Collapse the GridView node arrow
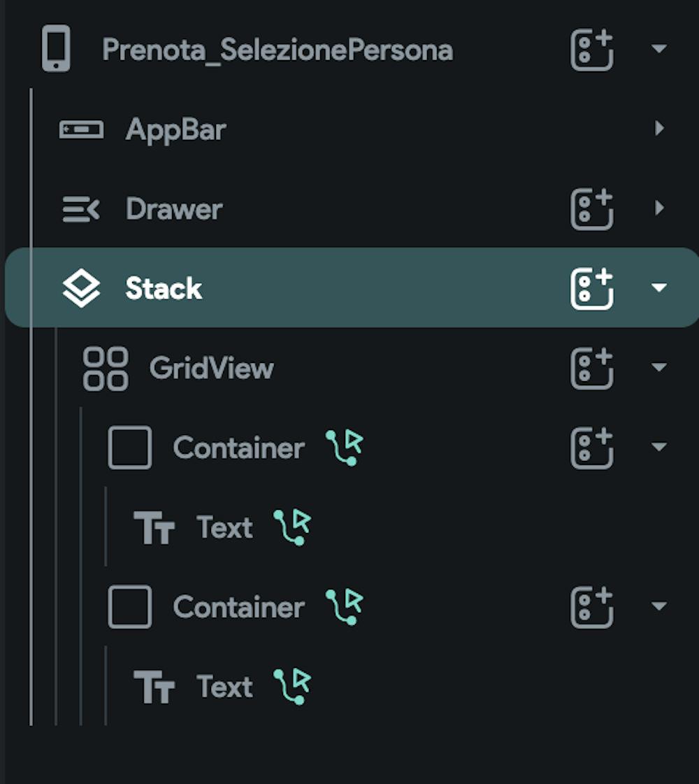Viewport: 699px width, 784px height. point(658,368)
